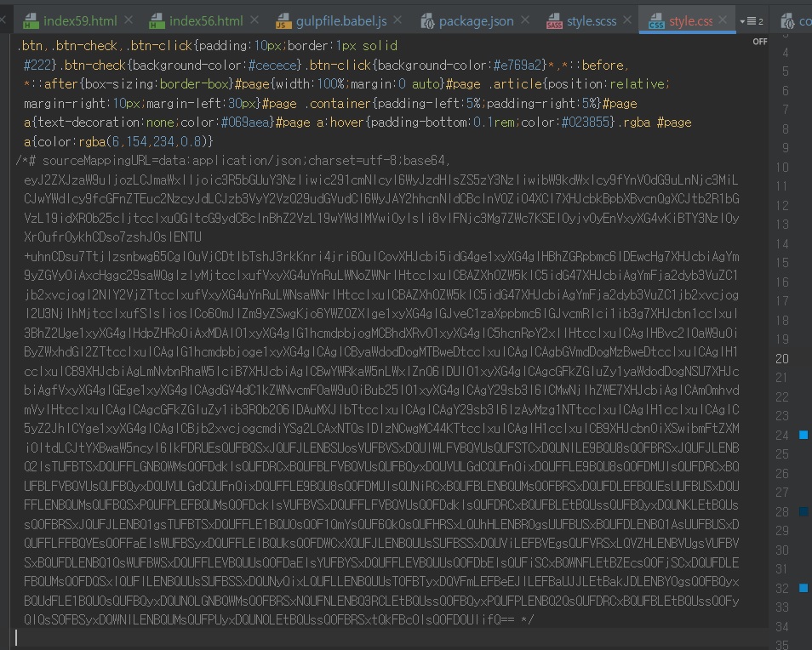The width and height of the screenshot is (812, 650).
Task: Click dark blue gutter marker at line 28
Action: pyautogui.click(x=803, y=511)
